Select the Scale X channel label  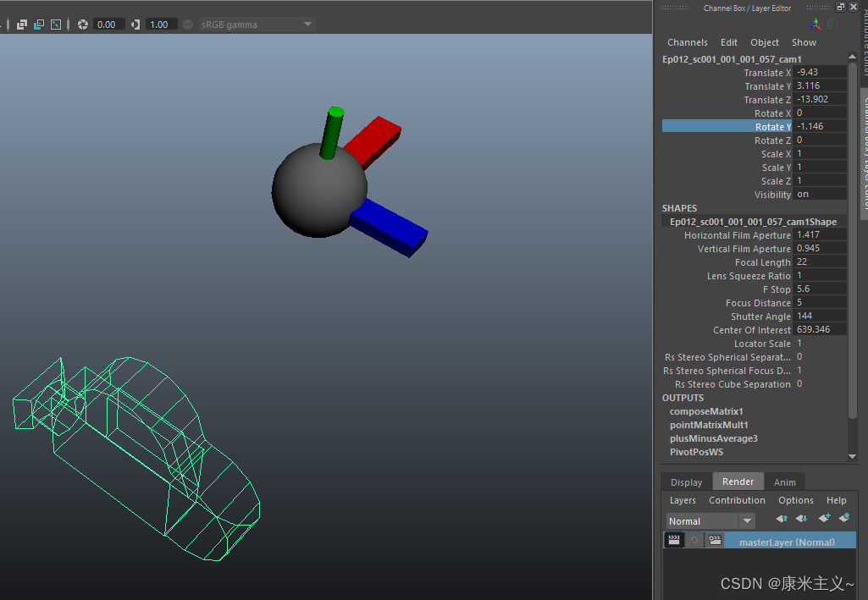click(x=776, y=154)
